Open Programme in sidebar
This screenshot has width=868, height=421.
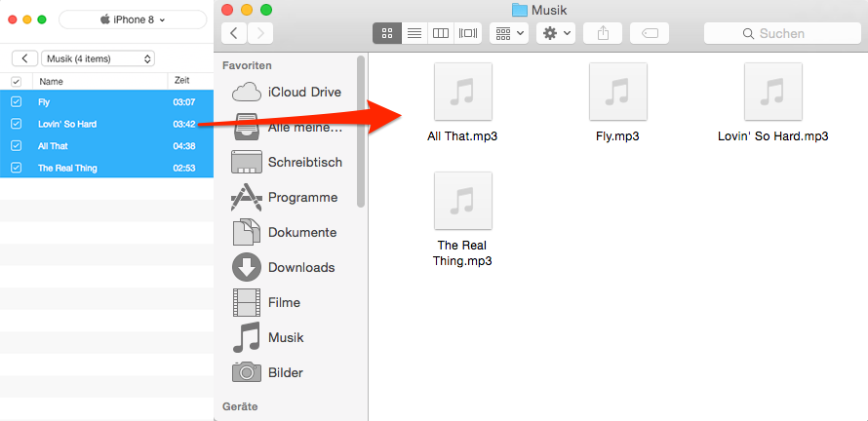[x=285, y=197]
